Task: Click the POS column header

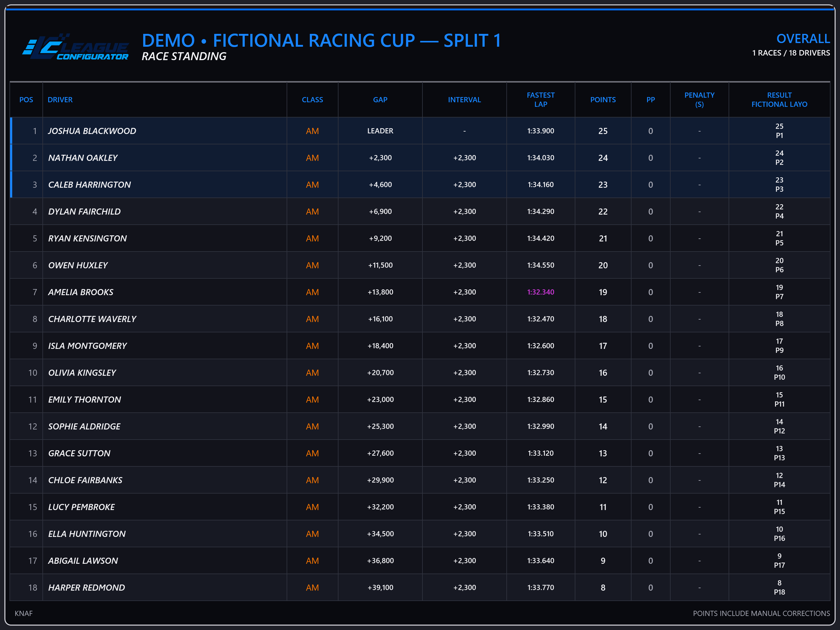Action: (x=26, y=100)
